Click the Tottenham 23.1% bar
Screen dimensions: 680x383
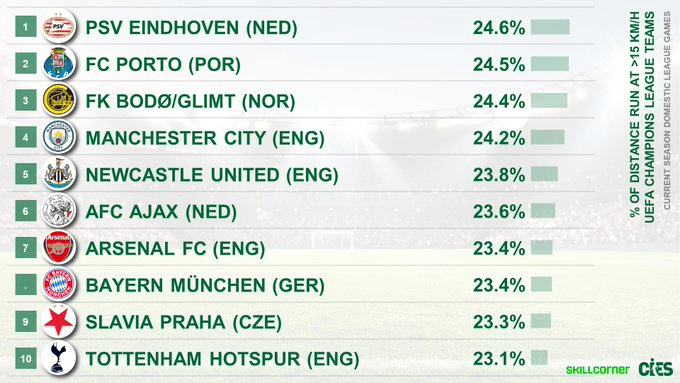point(539,358)
